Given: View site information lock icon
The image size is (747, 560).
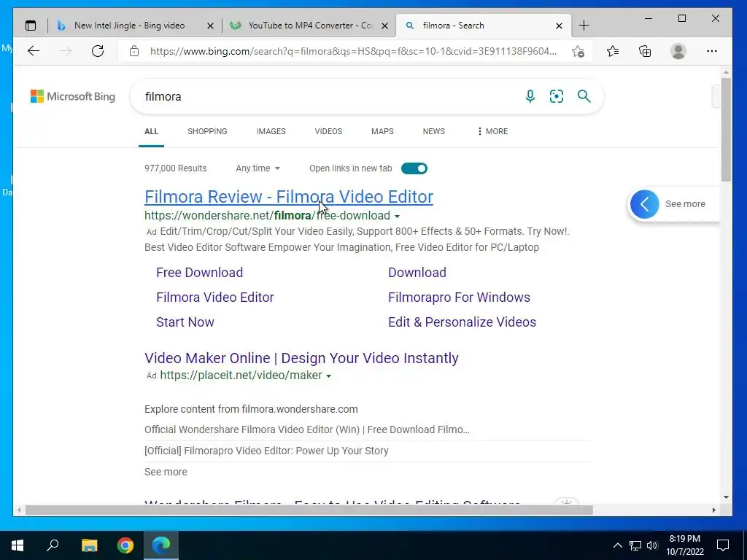Looking at the screenshot, I should 134,51.
